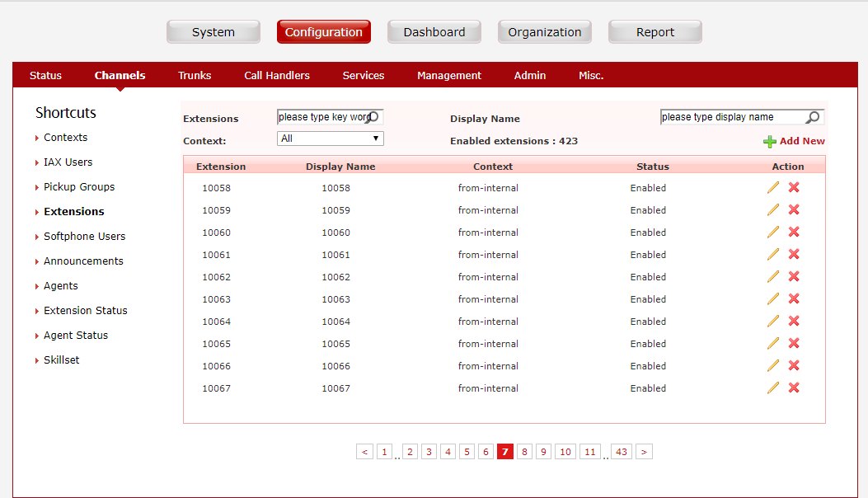Jump to last page 43

click(x=621, y=452)
